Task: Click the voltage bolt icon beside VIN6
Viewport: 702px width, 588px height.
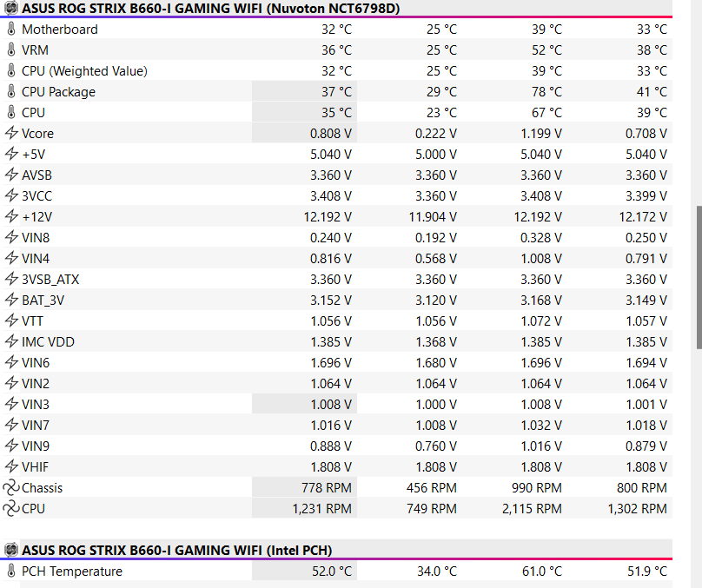Action: [11, 362]
